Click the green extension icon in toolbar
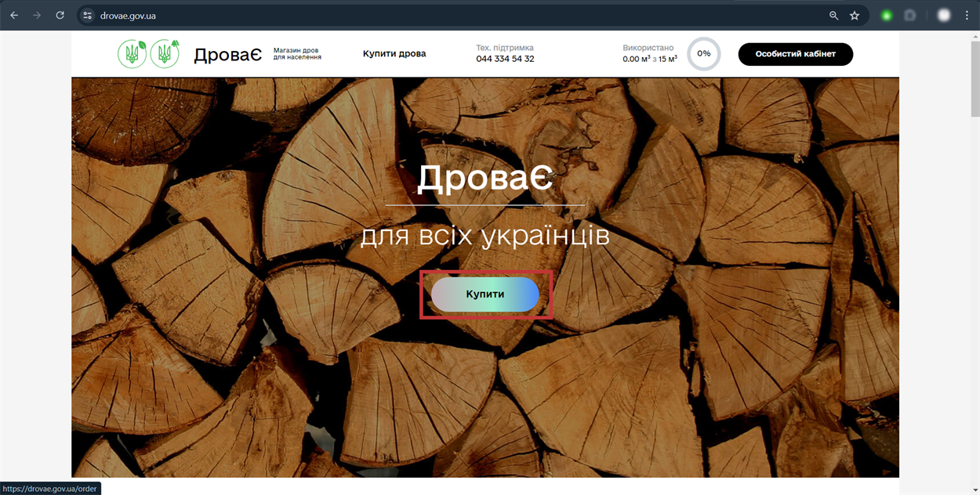980x495 pixels. [x=887, y=16]
